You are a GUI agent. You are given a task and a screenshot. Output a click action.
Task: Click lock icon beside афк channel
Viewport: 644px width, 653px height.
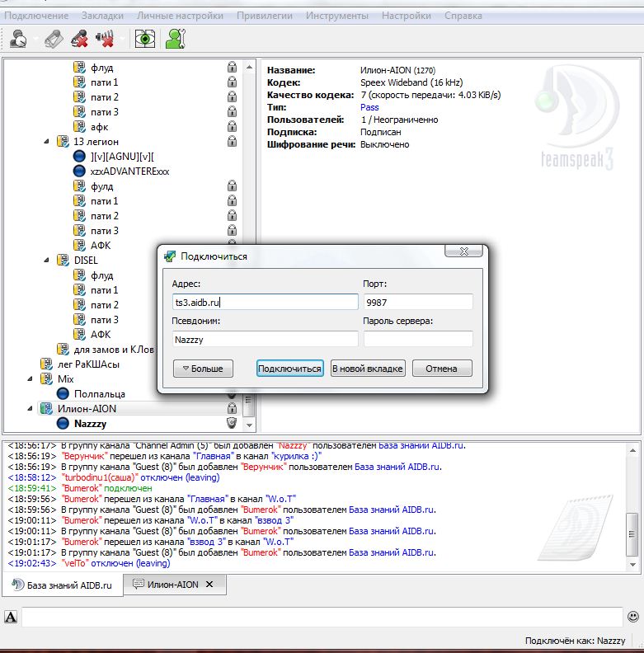click(x=232, y=126)
